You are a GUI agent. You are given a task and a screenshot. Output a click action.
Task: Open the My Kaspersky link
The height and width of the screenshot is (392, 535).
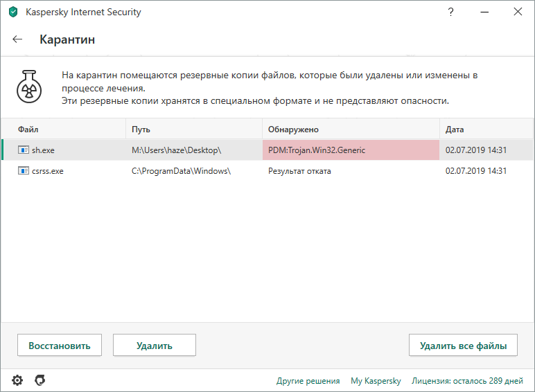coord(376,381)
